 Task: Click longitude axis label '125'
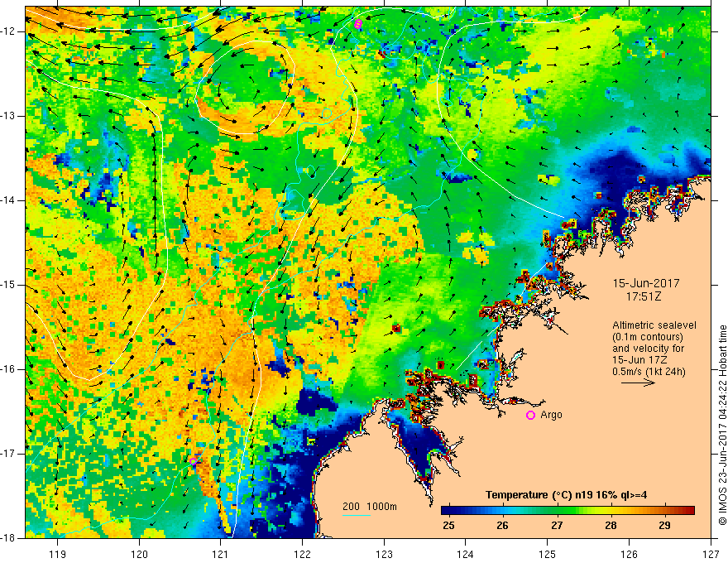[x=548, y=555]
